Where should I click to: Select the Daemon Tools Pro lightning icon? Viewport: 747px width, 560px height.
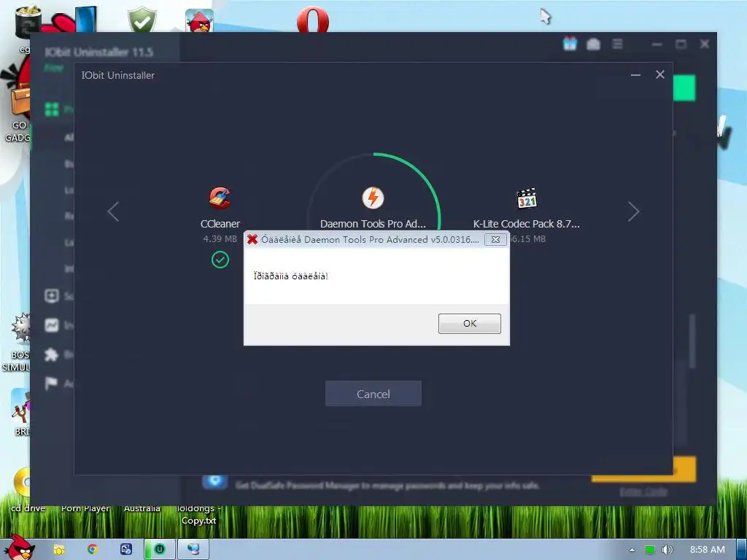[x=373, y=198]
